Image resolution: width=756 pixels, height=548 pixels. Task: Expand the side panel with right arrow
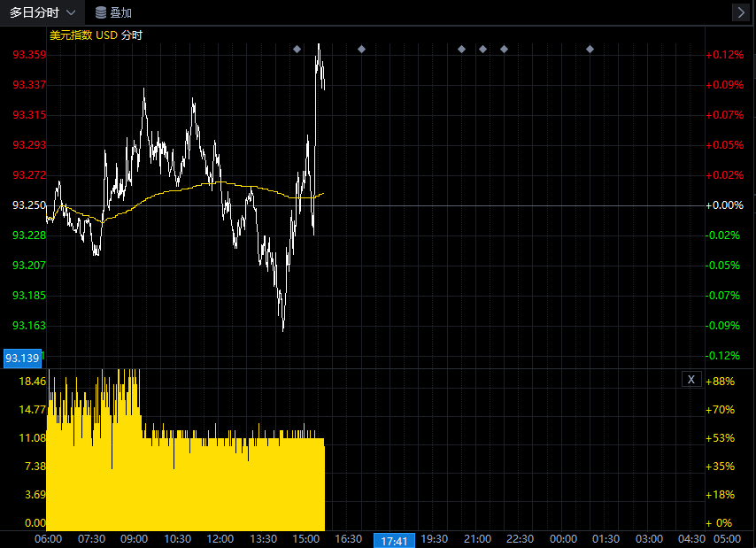click(x=741, y=12)
